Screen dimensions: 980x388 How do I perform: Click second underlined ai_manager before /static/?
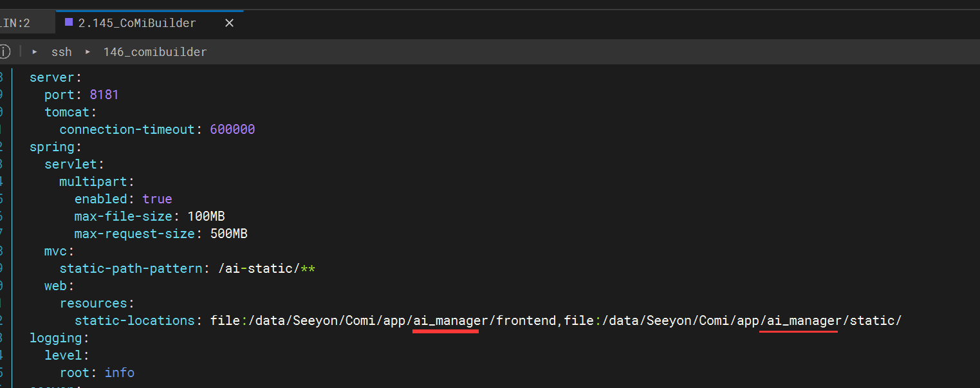[x=798, y=320]
